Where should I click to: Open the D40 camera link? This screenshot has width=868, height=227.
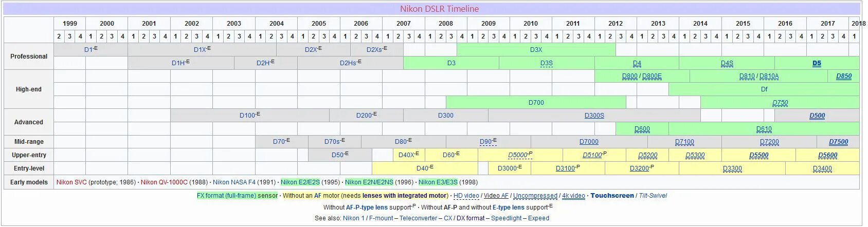(422, 168)
